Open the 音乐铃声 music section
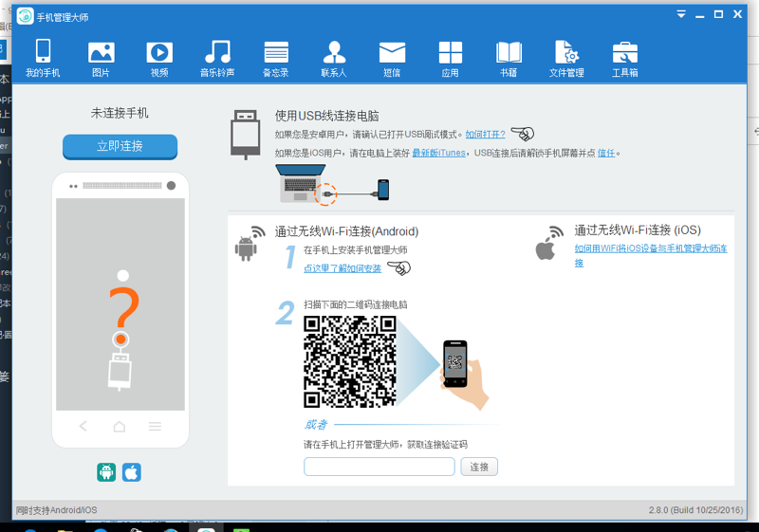 click(217, 59)
